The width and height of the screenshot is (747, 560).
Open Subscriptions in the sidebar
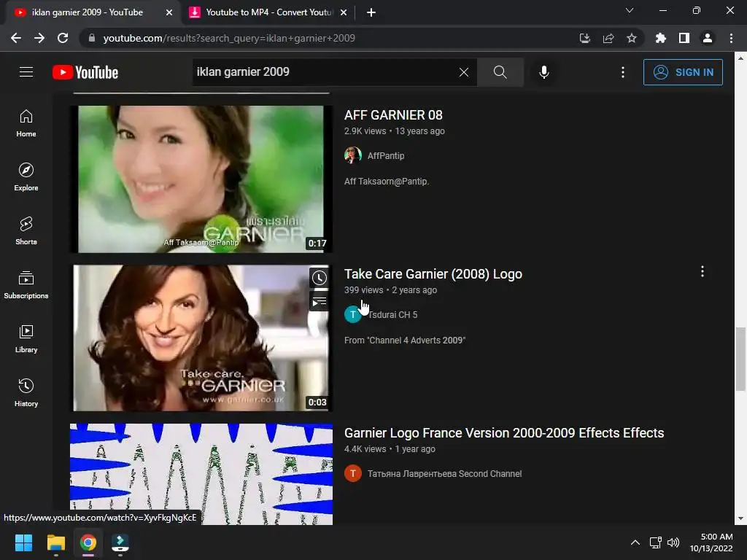[26, 285]
